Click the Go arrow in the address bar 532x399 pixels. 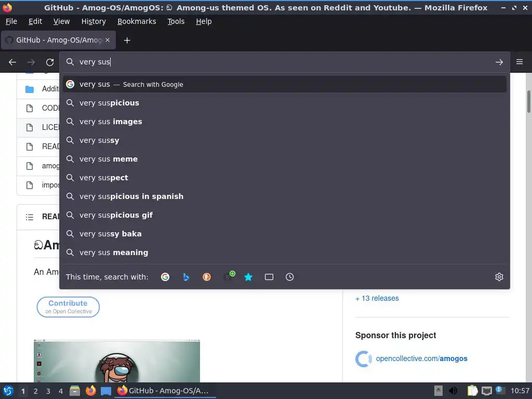(x=499, y=62)
